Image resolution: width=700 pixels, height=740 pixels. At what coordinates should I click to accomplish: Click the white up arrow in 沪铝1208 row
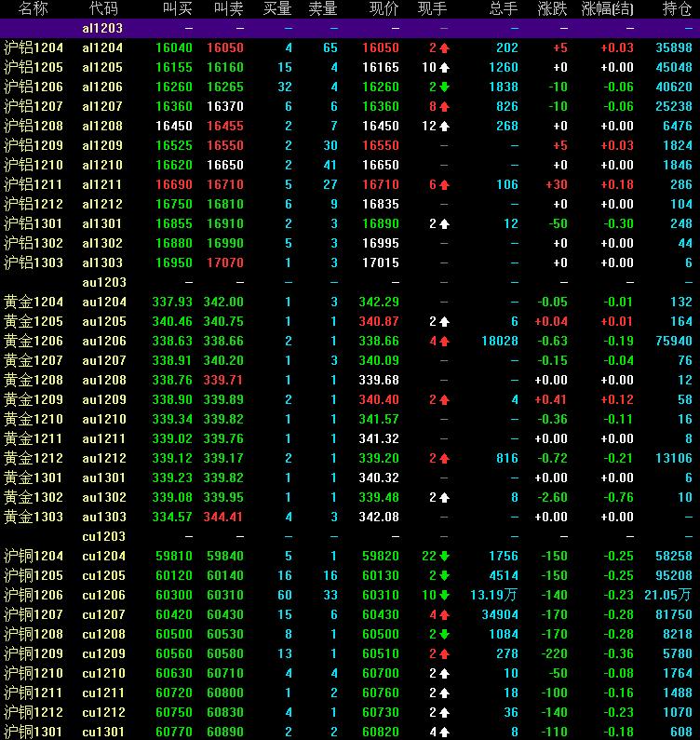445,126
